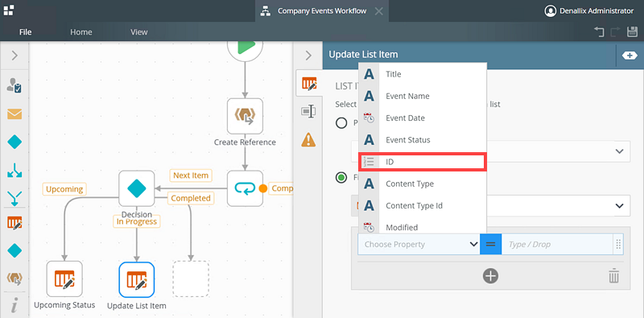Click the blue equals operator button

[x=490, y=244]
